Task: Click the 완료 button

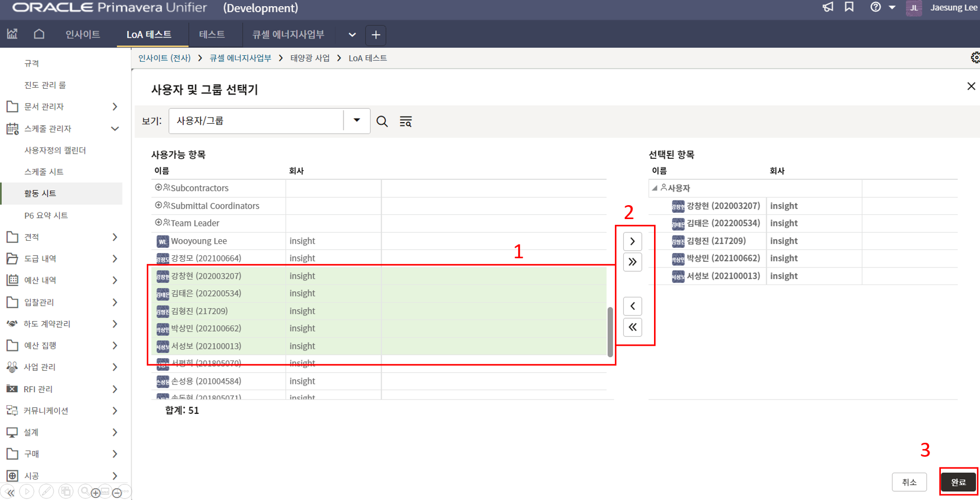Action: 958,482
